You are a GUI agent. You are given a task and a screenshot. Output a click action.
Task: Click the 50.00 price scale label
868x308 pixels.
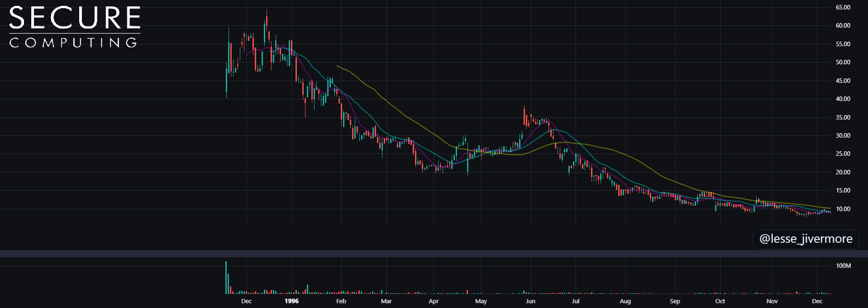(x=843, y=62)
